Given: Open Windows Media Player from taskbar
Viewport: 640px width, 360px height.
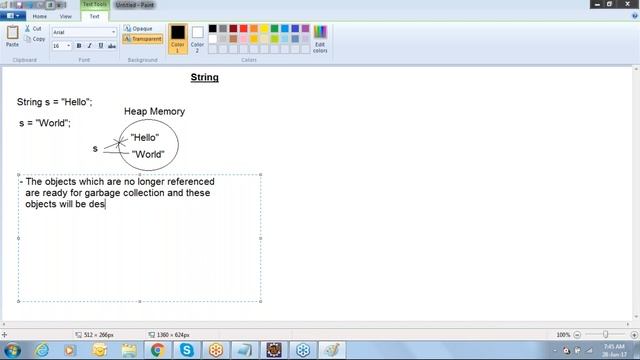Looking at the screenshot, I should (69, 350).
